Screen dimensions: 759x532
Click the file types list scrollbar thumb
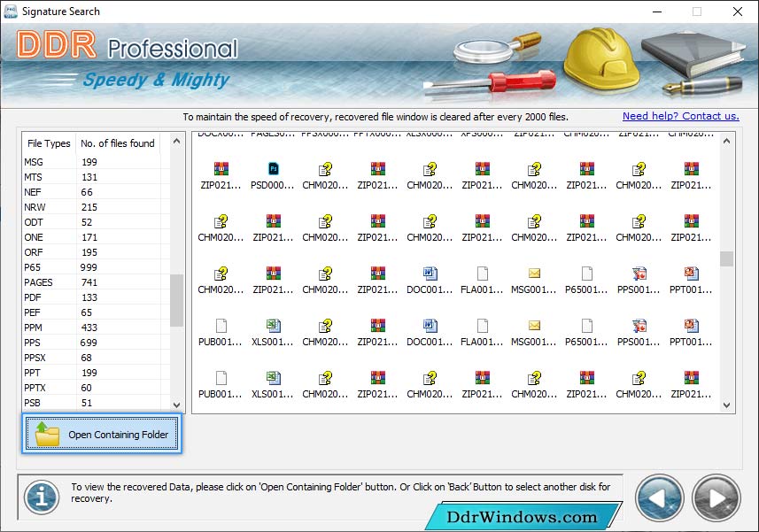pos(176,300)
